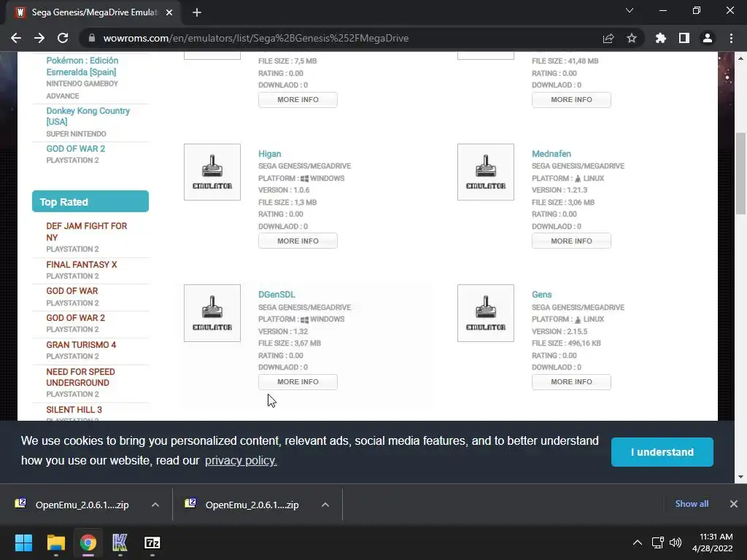Viewport: 747px width, 560px height.
Task: Open SILENT HILL 3 link
Action: [74, 410]
